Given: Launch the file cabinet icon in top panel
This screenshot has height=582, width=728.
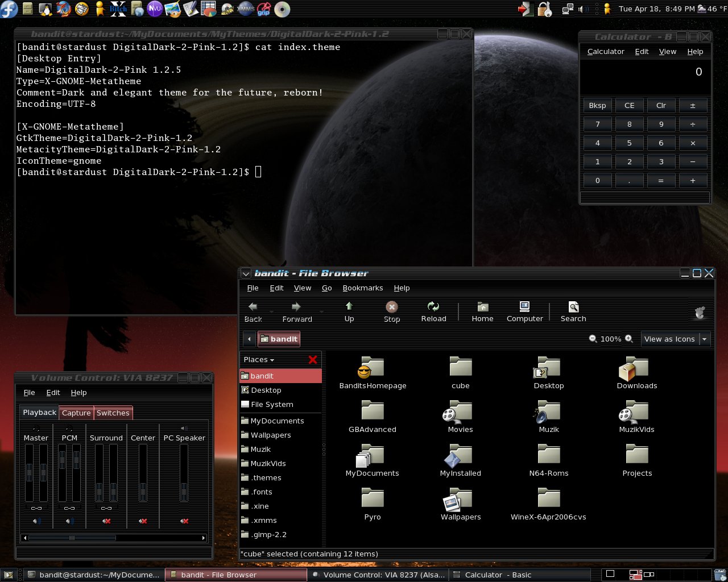Looking at the screenshot, I should [x=27, y=9].
